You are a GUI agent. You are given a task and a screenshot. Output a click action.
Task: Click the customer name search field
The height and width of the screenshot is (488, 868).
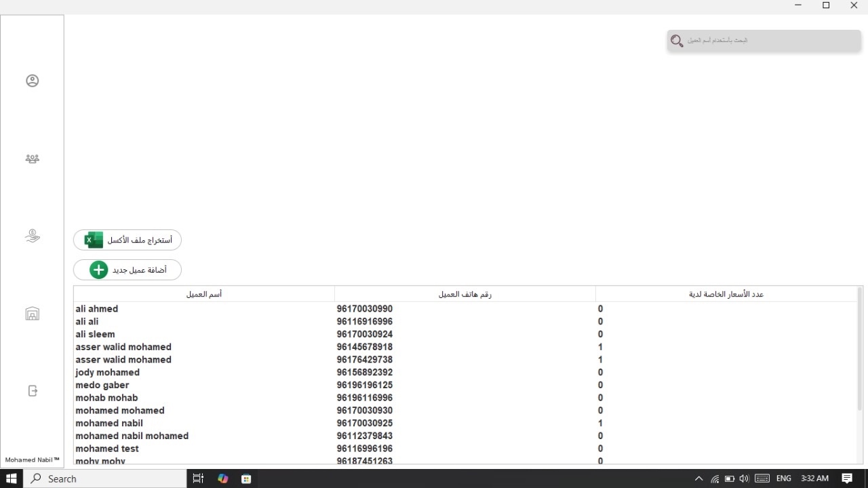point(764,41)
